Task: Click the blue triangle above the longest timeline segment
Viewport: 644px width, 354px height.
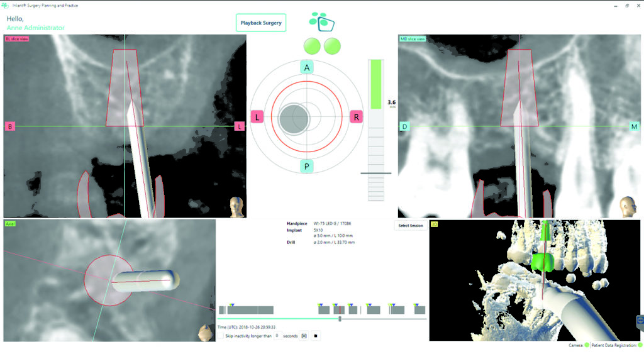Action: pyautogui.click(x=232, y=305)
